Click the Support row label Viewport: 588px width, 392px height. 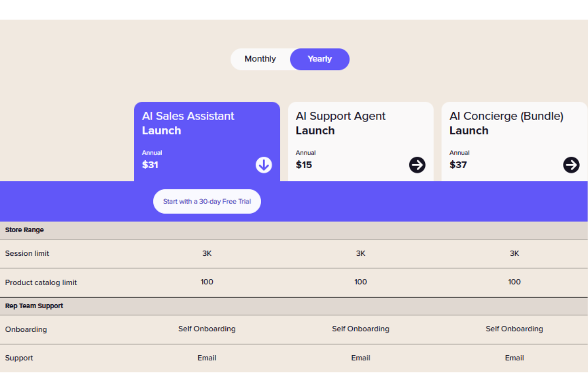tap(19, 358)
